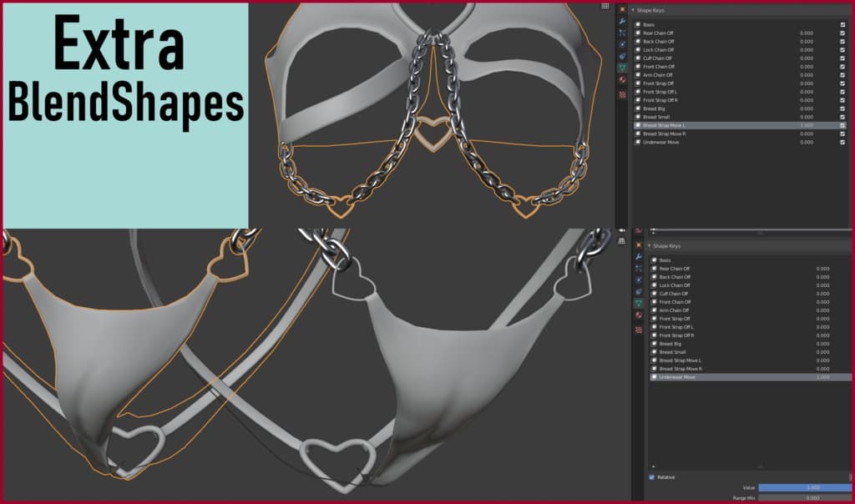Toggle Underwear Move checkbox in upper panel
The image size is (855, 504).
[842, 142]
